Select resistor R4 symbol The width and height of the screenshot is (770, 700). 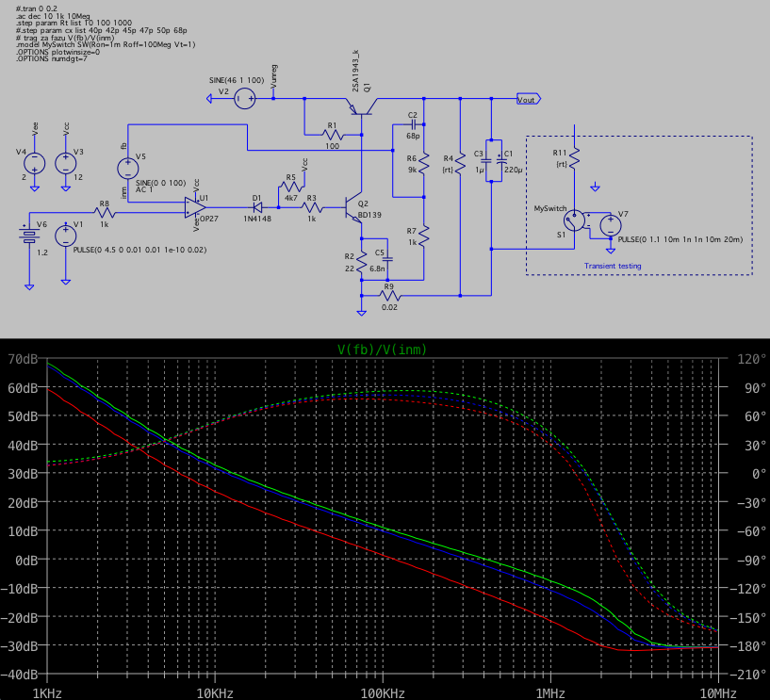(x=460, y=164)
